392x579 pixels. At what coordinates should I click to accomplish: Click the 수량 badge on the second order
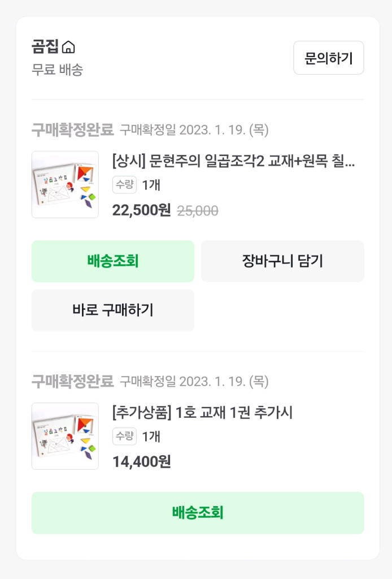[124, 435]
